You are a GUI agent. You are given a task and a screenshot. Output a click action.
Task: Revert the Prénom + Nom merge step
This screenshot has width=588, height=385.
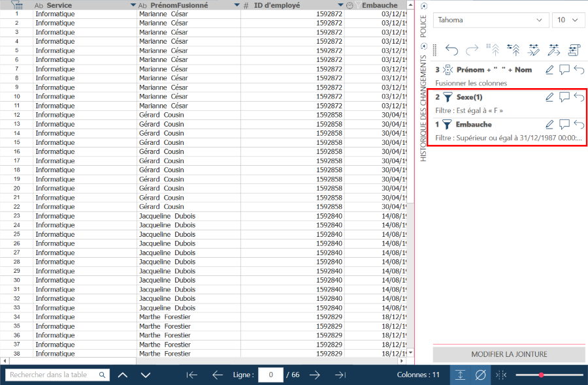[579, 70]
